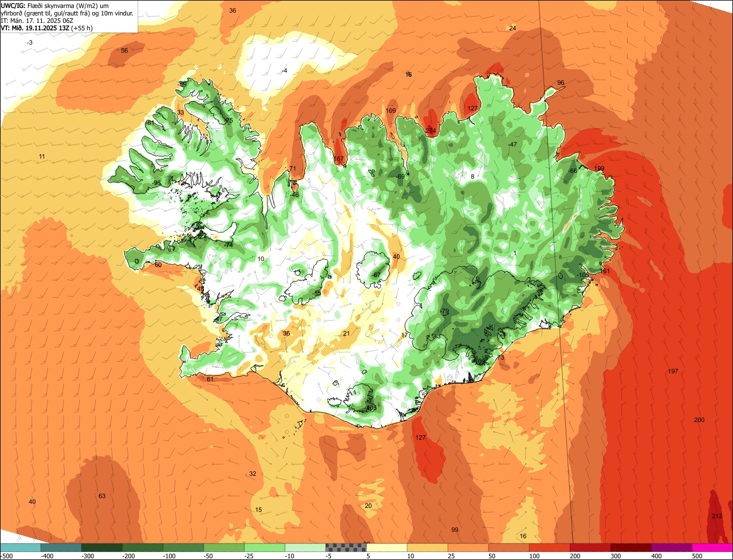Click the dark teal -400 to -300 legend swatch
This screenshot has height=560, width=733.
[61, 547]
